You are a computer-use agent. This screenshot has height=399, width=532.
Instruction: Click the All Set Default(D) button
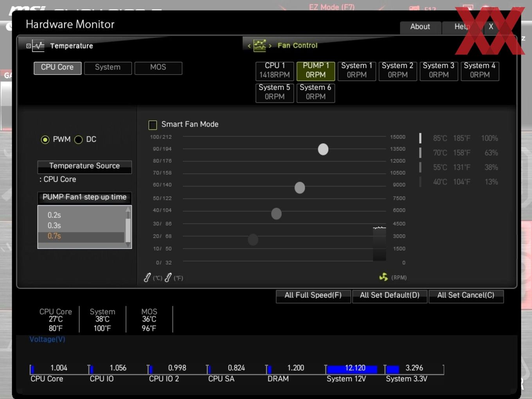[390, 296]
